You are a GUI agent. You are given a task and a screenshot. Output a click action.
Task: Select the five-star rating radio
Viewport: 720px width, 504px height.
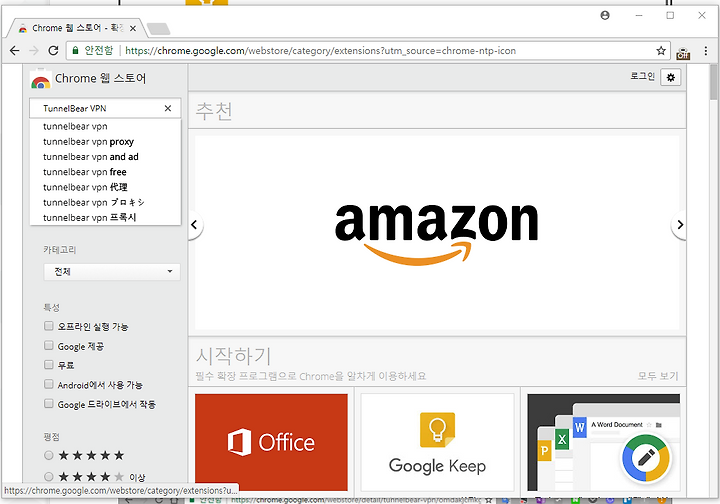49,455
